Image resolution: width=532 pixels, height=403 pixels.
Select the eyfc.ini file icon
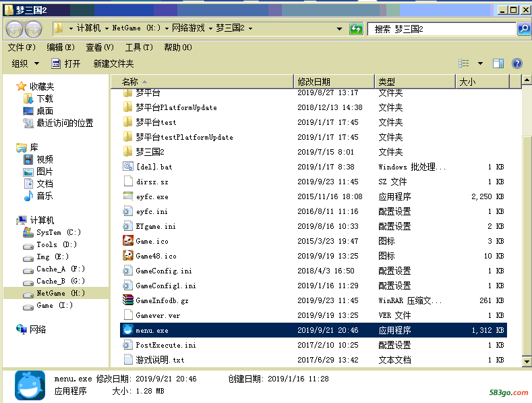point(128,211)
